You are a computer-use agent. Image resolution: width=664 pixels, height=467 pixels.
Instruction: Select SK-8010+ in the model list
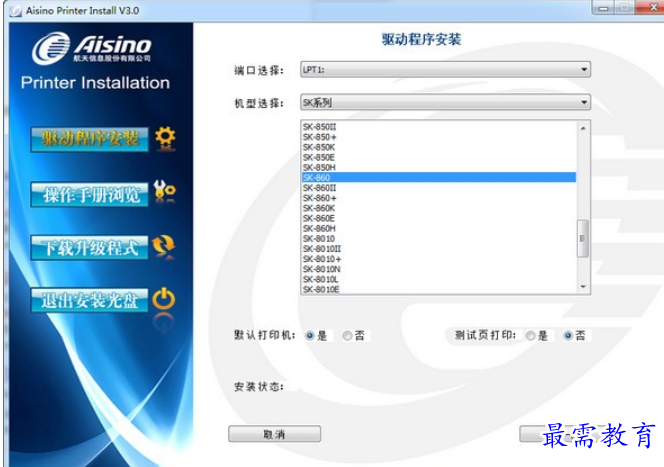pos(439,259)
